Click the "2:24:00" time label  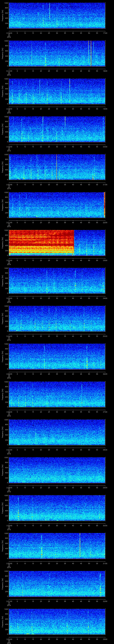click(x=9, y=336)
